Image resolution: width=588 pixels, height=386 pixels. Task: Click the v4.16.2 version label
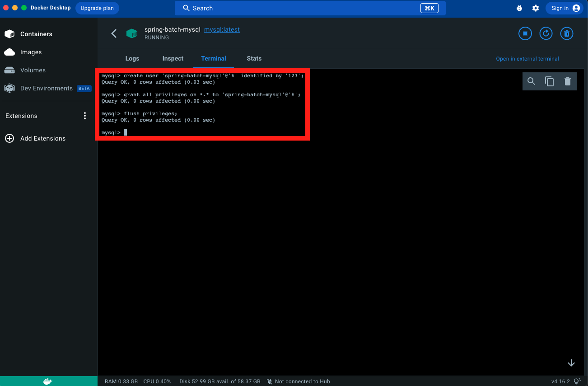(x=560, y=381)
